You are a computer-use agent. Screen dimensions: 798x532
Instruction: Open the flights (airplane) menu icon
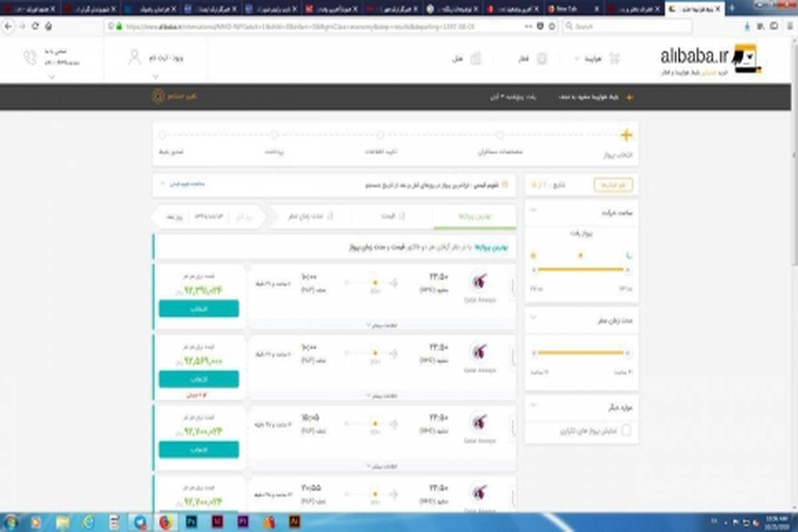(614, 59)
